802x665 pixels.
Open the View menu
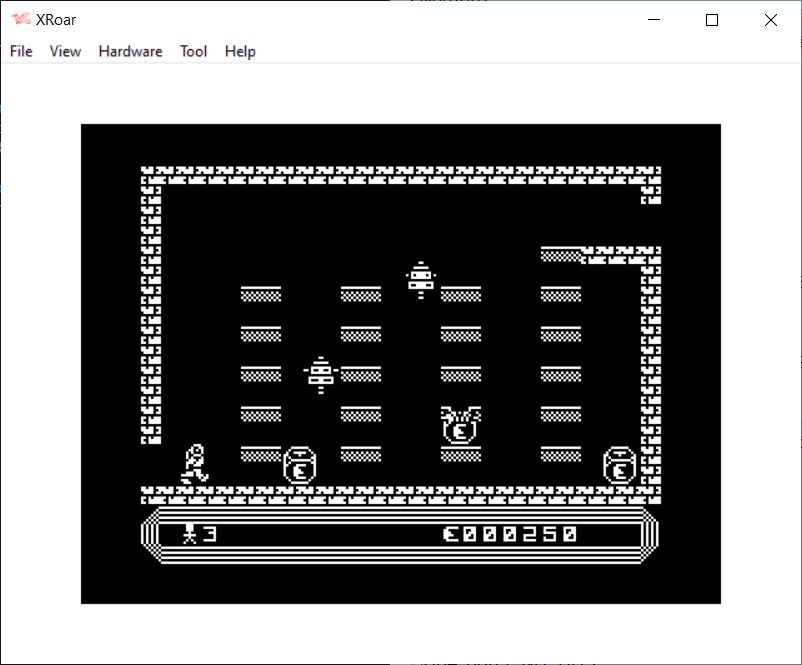coord(65,51)
